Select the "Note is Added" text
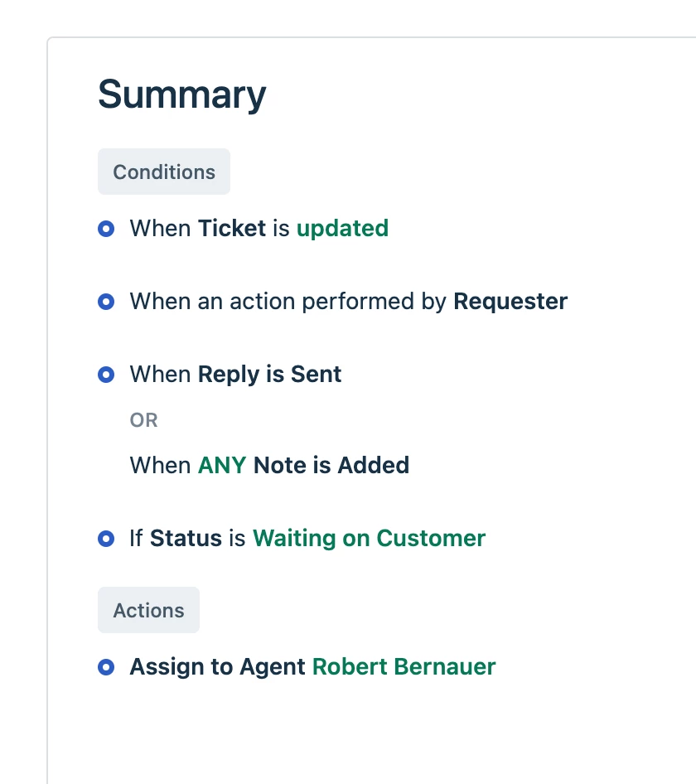The width and height of the screenshot is (696, 784). click(331, 465)
